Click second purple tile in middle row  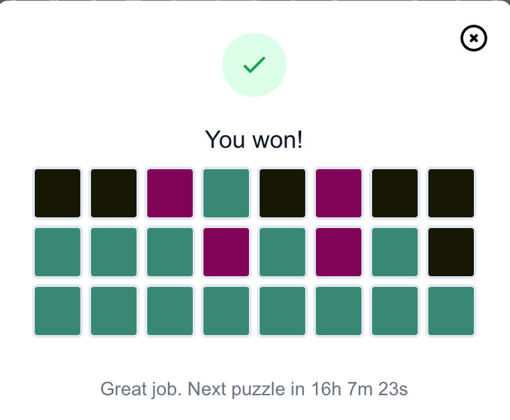point(339,252)
